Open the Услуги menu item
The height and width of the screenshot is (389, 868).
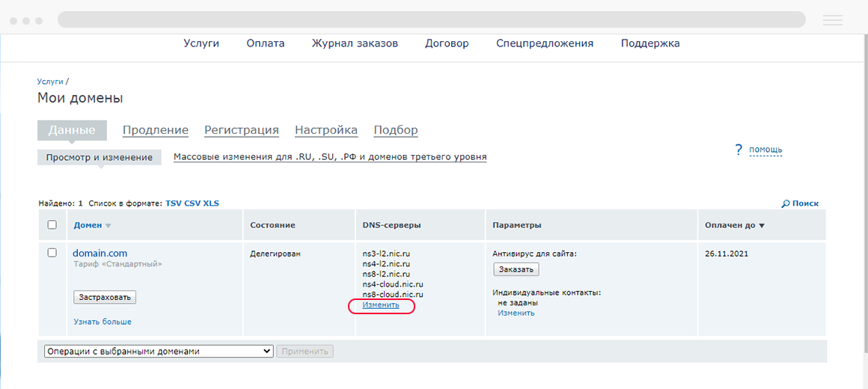tap(201, 43)
